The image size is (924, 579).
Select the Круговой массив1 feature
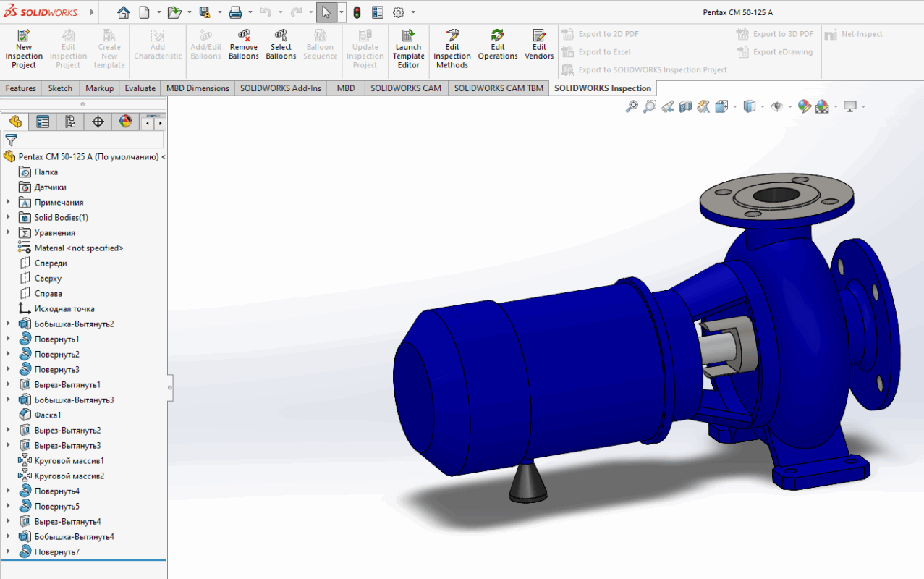point(62,461)
